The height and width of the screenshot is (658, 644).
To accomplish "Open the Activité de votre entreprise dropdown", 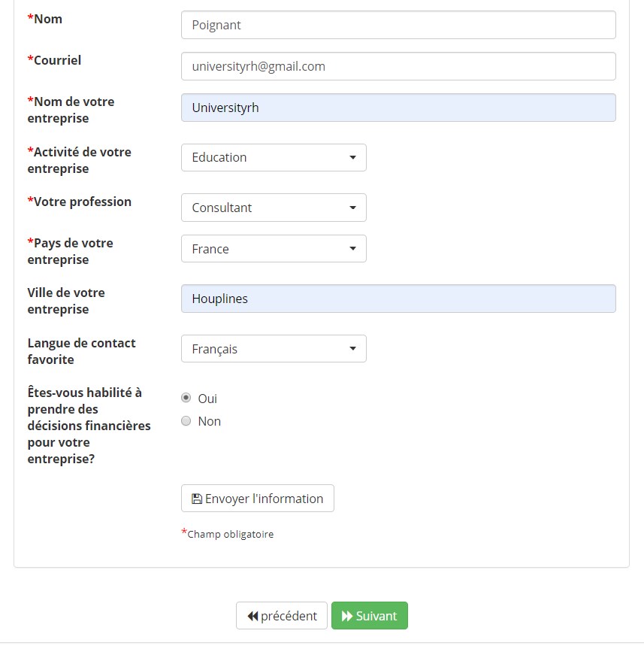I will point(274,157).
